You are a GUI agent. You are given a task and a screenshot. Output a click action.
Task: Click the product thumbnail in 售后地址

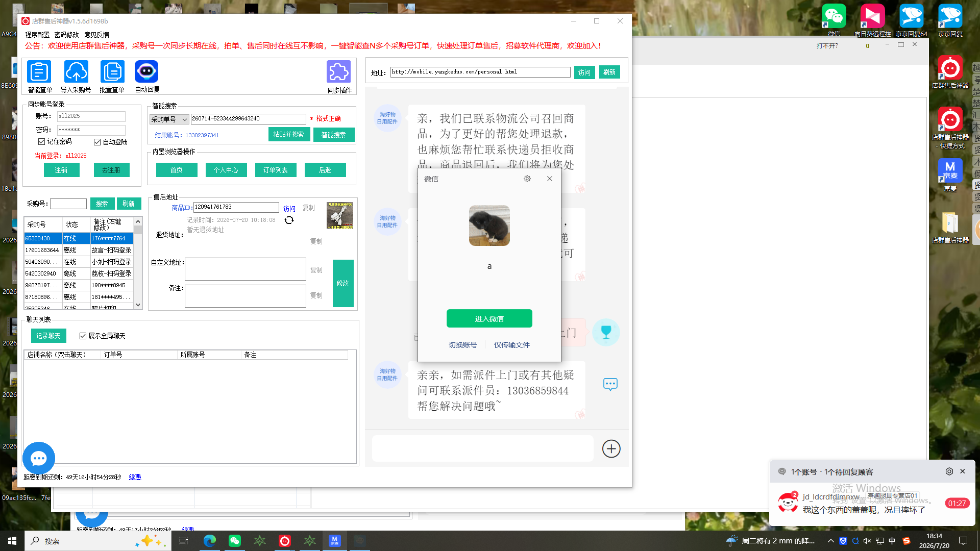(340, 215)
